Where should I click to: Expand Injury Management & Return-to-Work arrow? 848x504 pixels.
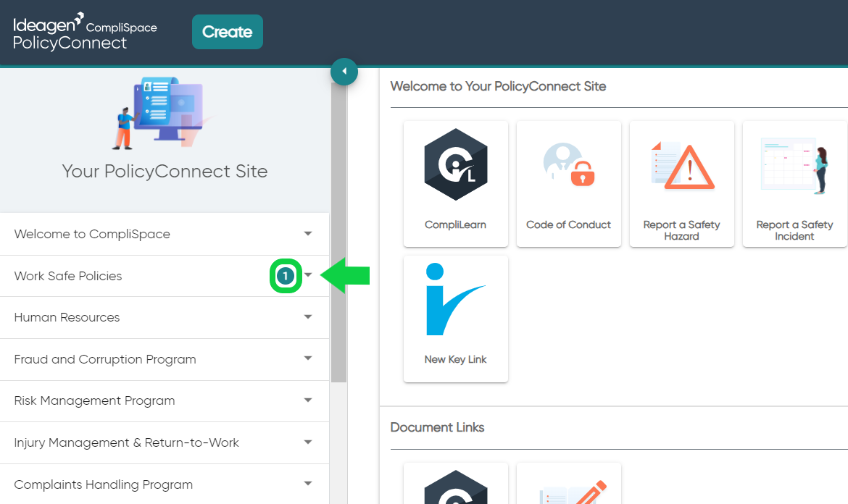[x=308, y=442]
